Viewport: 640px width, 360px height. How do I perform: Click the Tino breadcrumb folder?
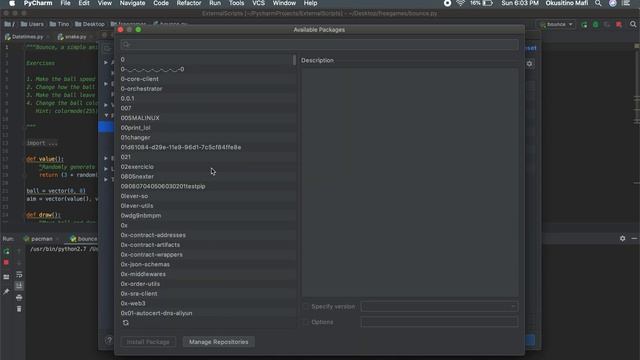coord(60,24)
